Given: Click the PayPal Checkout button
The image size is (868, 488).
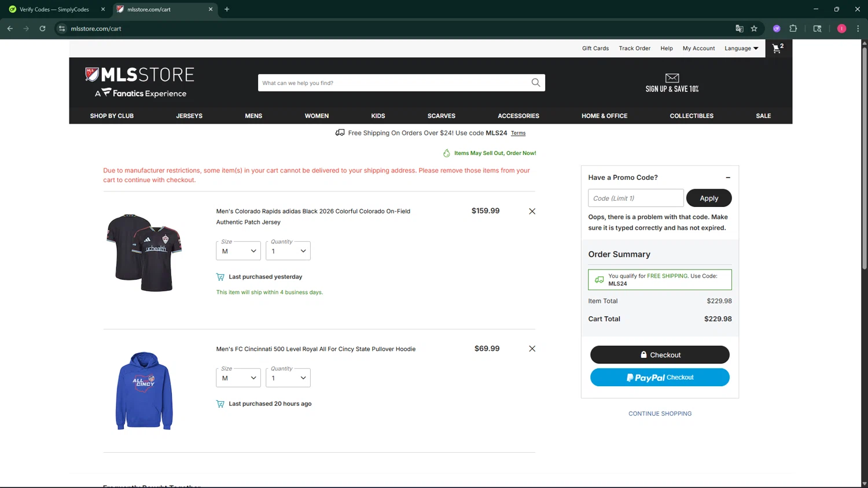Looking at the screenshot, I should 660,377.
